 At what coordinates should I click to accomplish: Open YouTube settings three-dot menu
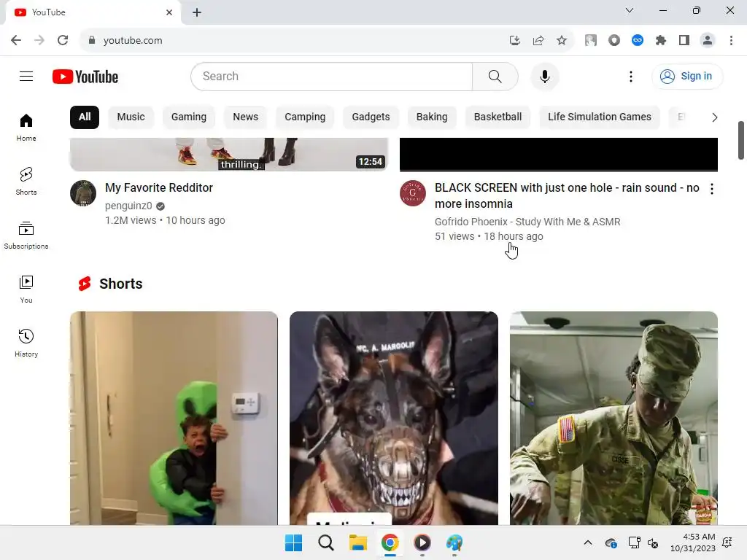pos(631,76)
